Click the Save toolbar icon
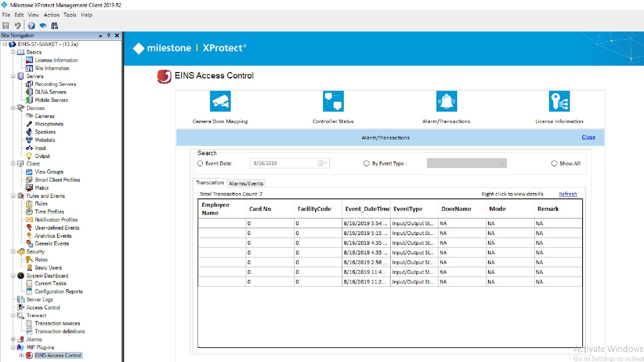Viewport: 644px width, 362px height. pyautogui.click(x=6, y=25)
